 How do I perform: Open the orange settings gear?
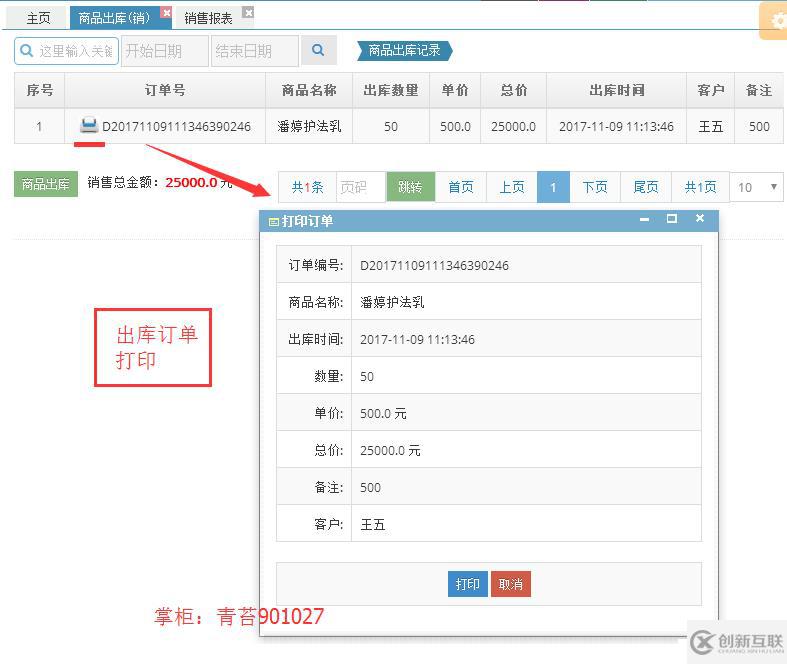click(775, 21)
